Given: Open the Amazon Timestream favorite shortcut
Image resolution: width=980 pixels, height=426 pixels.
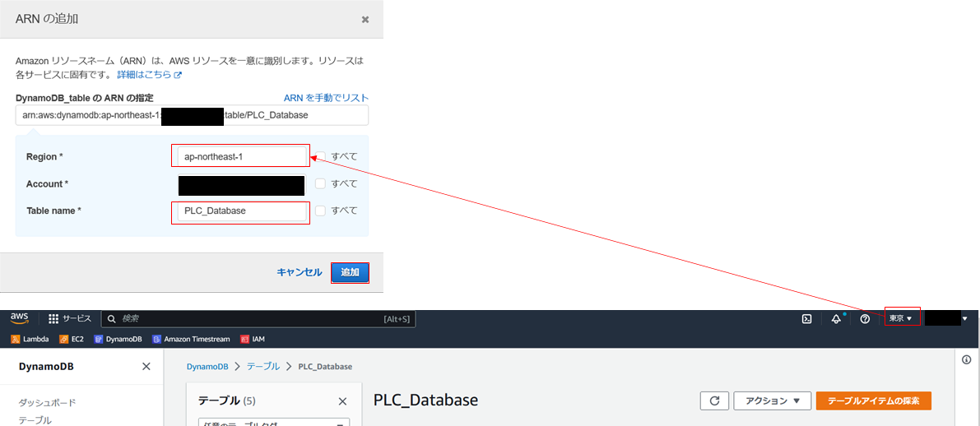Looking at the screenshot, I should click(x=191, y=339).
